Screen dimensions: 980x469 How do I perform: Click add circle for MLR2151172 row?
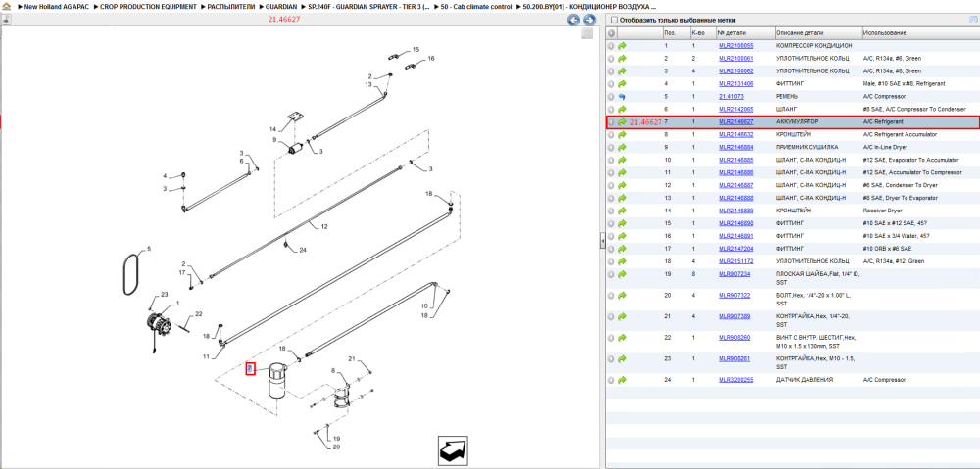tap(612, 261)
